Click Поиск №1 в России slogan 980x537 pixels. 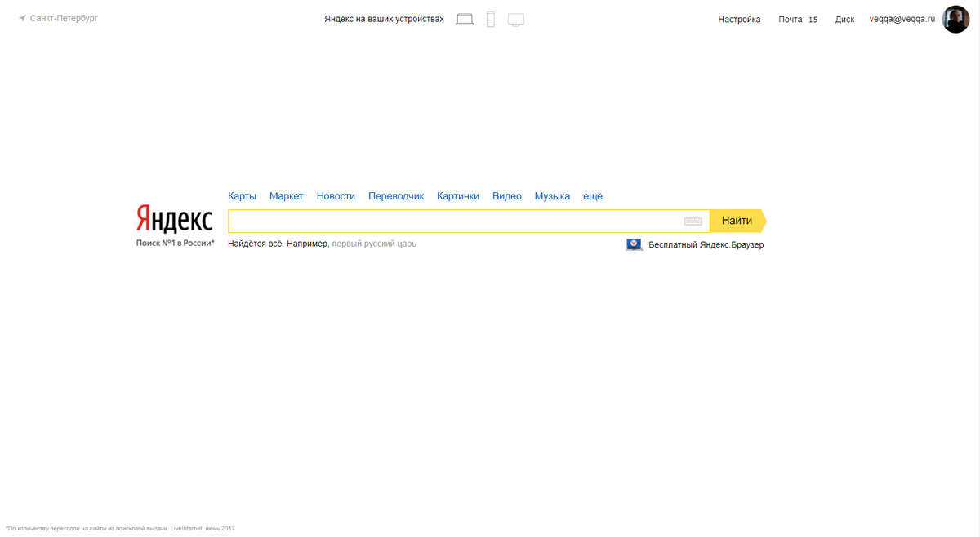(x=176, y=243)
